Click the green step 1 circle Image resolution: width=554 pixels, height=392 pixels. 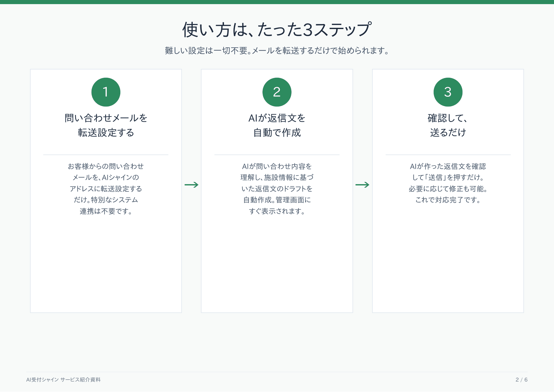click(106, 92)
